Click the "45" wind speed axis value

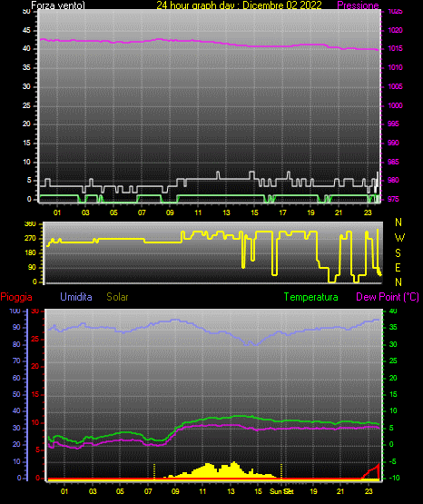click(26, 31)
